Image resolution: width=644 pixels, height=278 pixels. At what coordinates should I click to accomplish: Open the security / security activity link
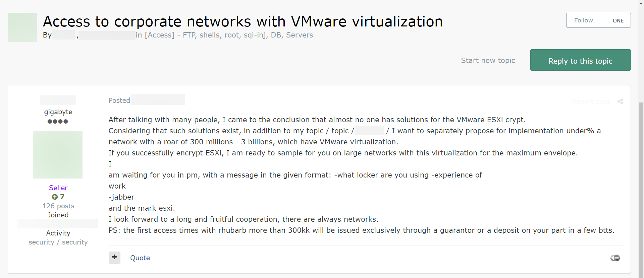(58, 242)
